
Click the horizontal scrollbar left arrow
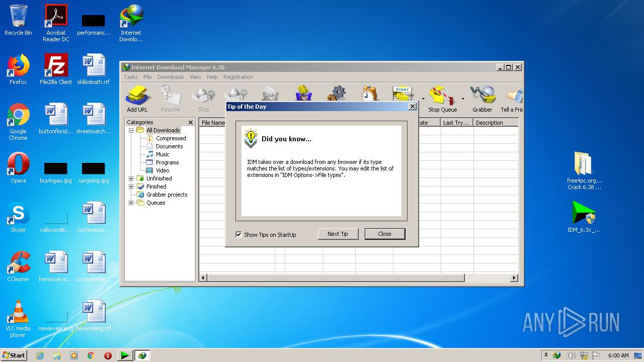(x=203, y=278)
